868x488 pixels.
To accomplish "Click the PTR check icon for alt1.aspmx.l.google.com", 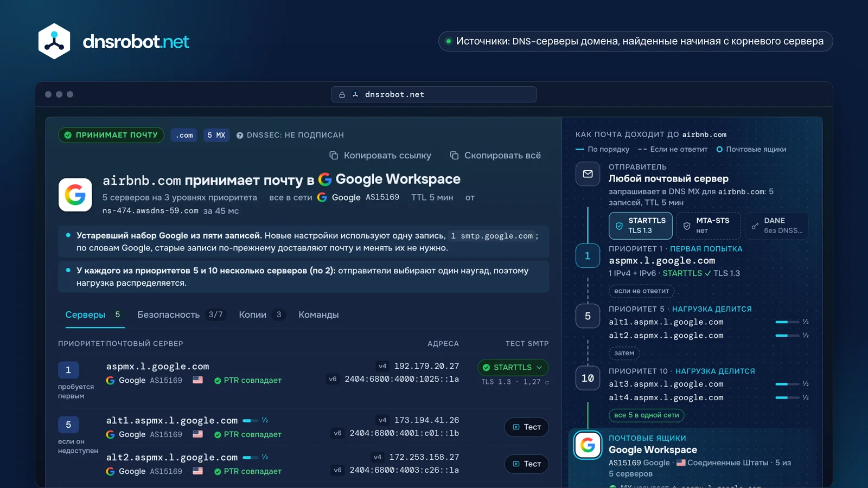I will point(218,435).
